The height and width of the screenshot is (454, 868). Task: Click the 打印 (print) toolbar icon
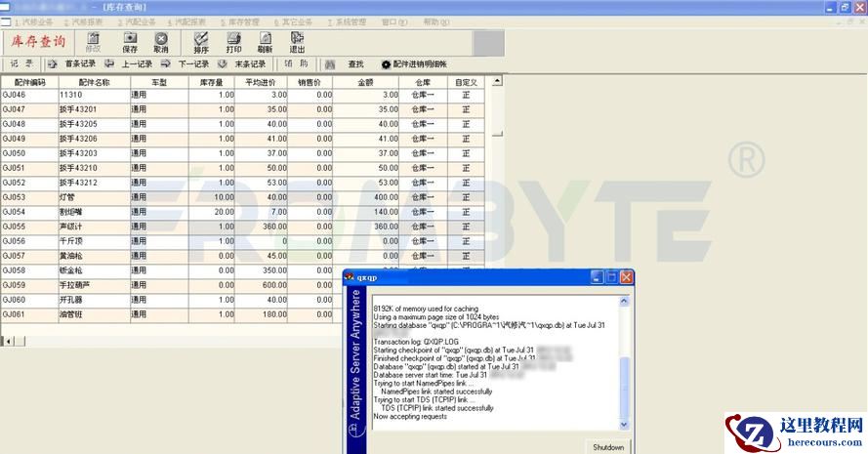point(233,42)
